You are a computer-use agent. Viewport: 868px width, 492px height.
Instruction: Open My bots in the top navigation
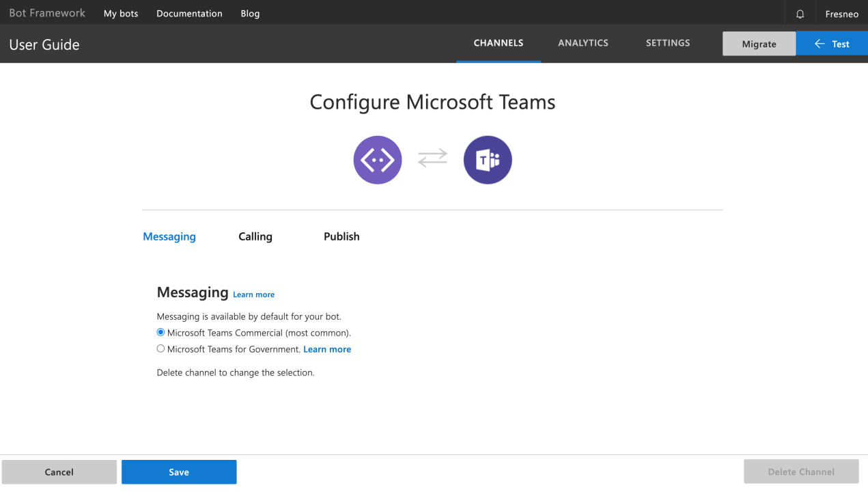tap(121, 14)
